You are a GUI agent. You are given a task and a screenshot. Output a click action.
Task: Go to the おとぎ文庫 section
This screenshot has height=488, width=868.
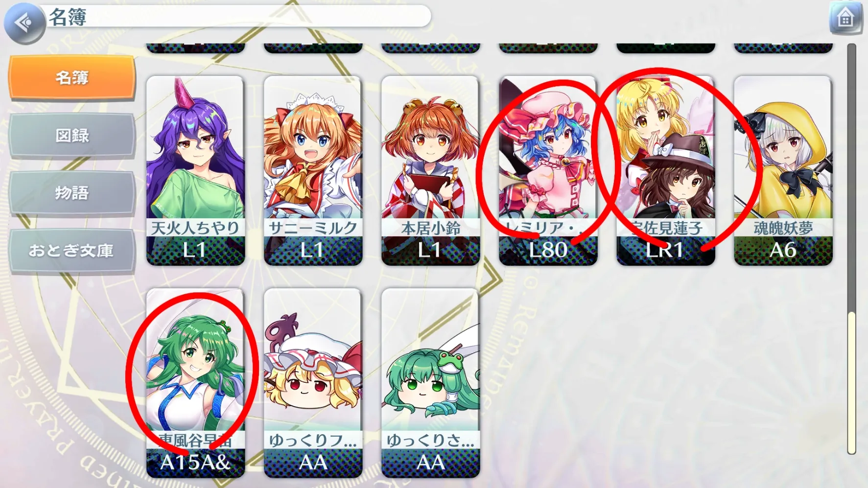pos(72,251)
